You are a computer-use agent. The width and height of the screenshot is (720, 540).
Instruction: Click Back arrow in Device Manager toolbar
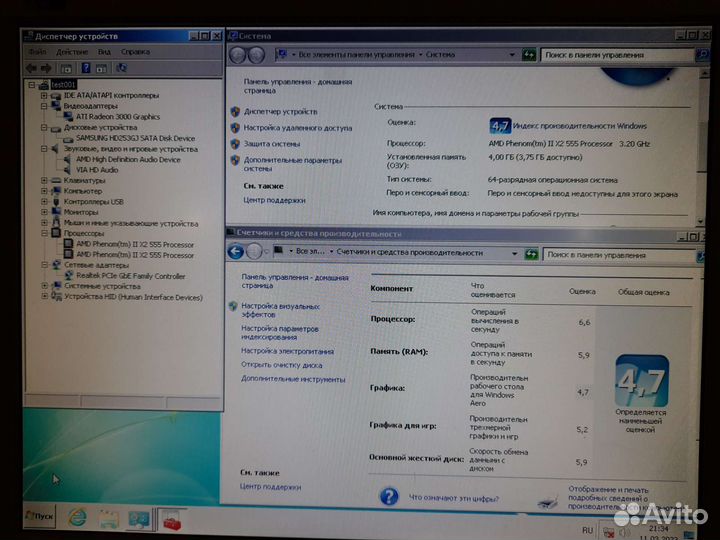[x=31, y=68]
